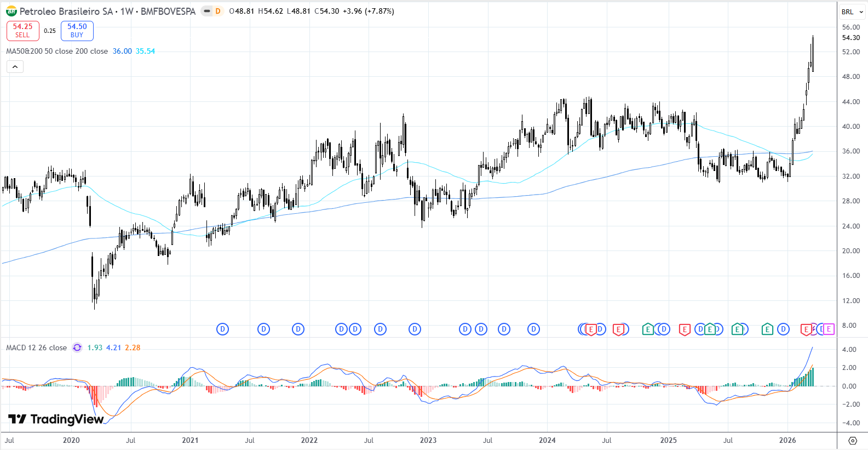Collapse the indicator legend with chevron

(x=15, y=67)
